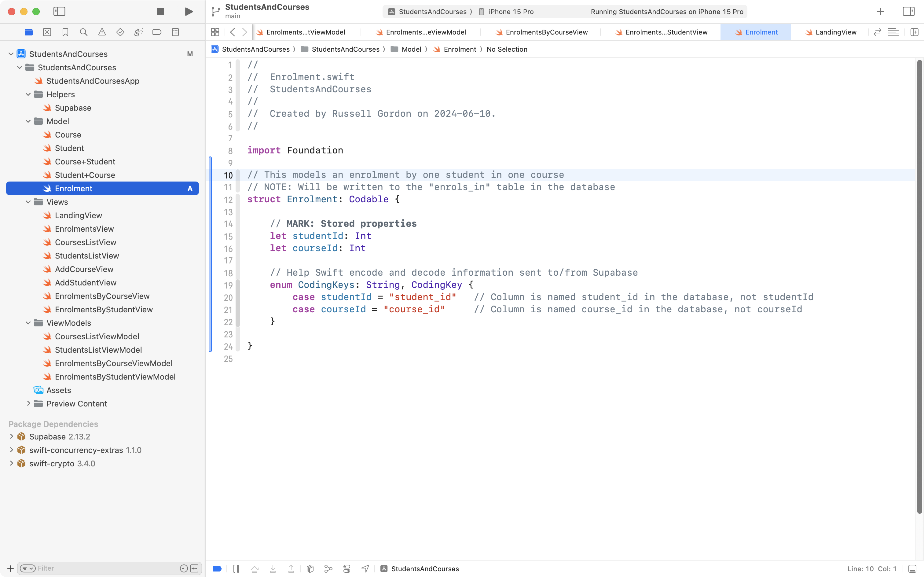Switch to the LandingView editor tab
924x577 pixels.
click(x=835, y=32)
